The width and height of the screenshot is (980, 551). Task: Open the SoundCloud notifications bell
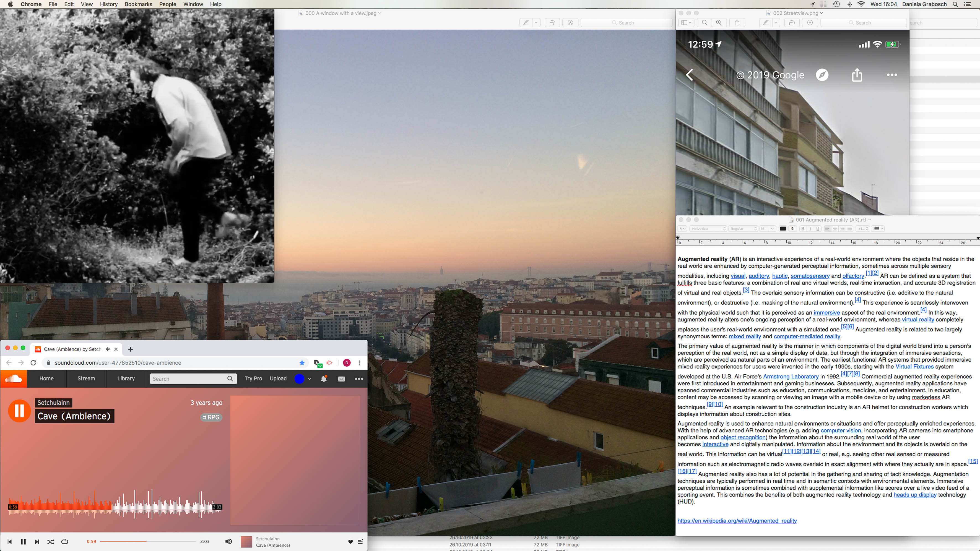pos(324,379)
